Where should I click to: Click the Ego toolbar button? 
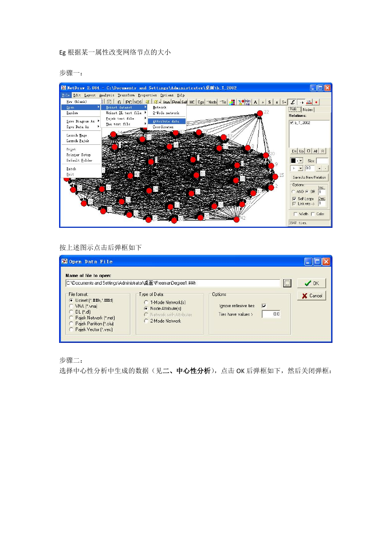click(x=201, y=102)
